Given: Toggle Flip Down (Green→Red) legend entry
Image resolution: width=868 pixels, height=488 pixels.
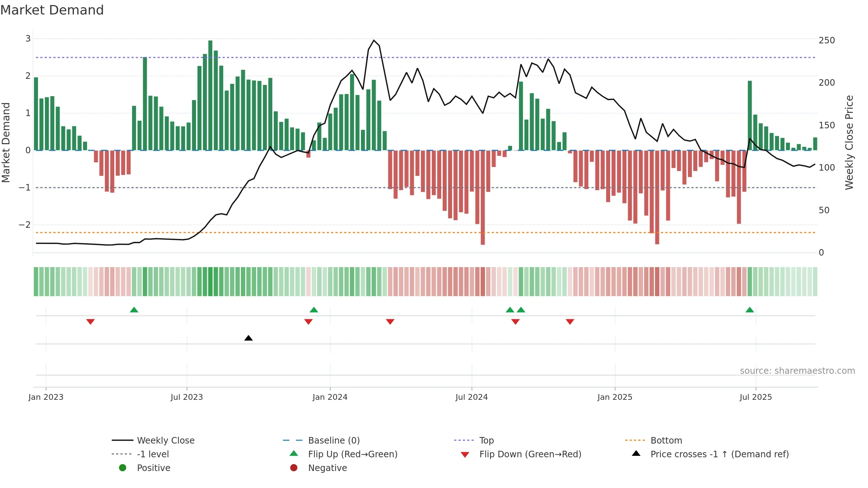Looking at the screenshot, I should click(x=521, y=454).
